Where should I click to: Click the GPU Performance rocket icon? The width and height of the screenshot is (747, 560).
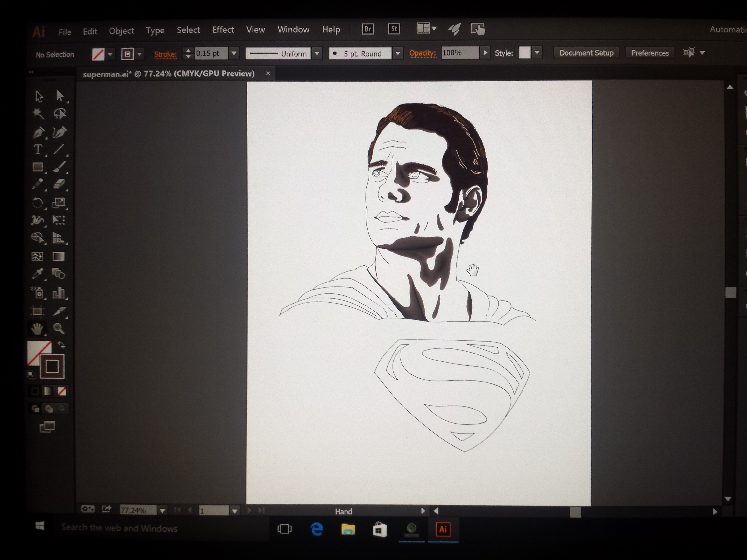tap(455, 29)
